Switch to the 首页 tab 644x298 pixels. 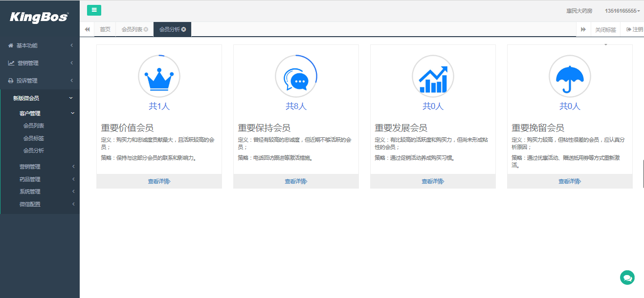[x=104, y=29]
